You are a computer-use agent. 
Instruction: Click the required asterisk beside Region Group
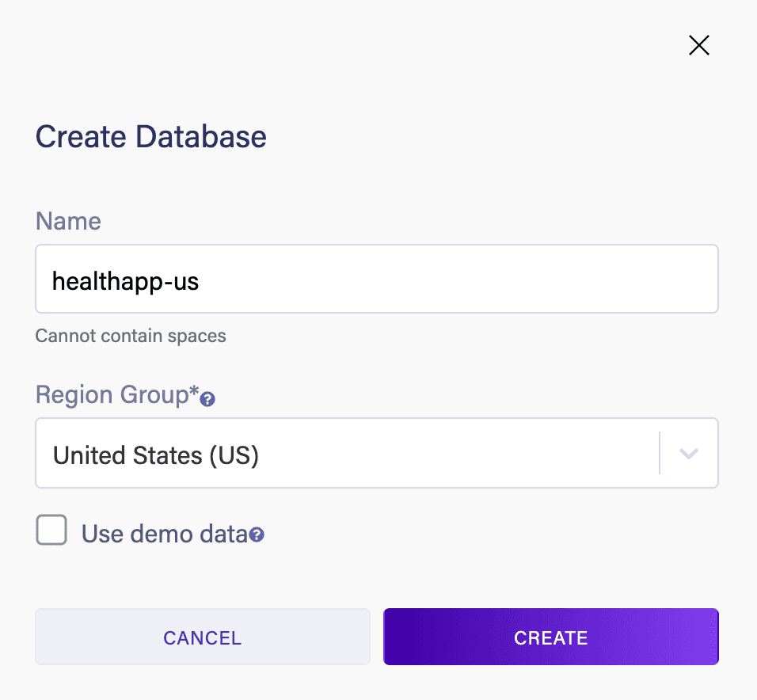coord(193,393)
